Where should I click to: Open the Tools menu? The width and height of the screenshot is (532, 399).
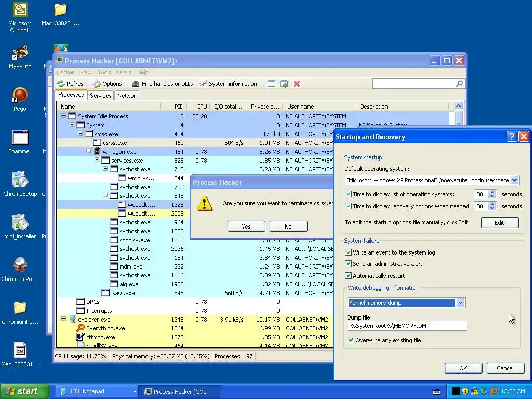(104, 72)
